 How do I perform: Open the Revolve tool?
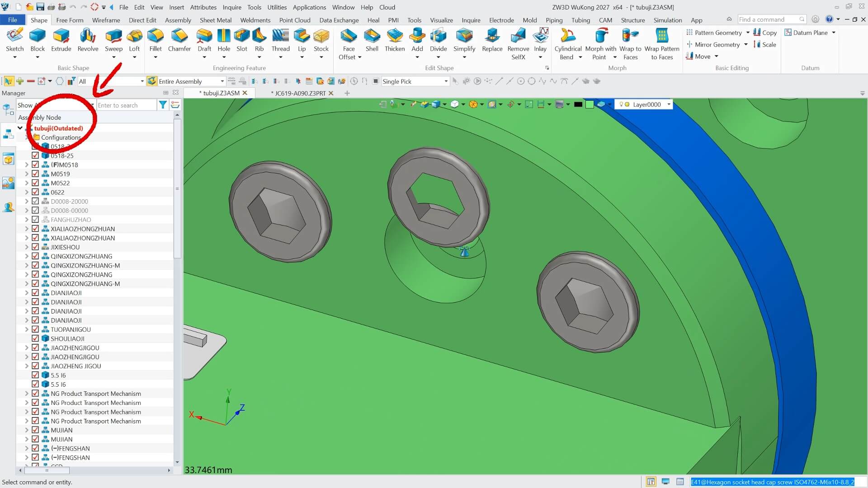coord(88,40)
